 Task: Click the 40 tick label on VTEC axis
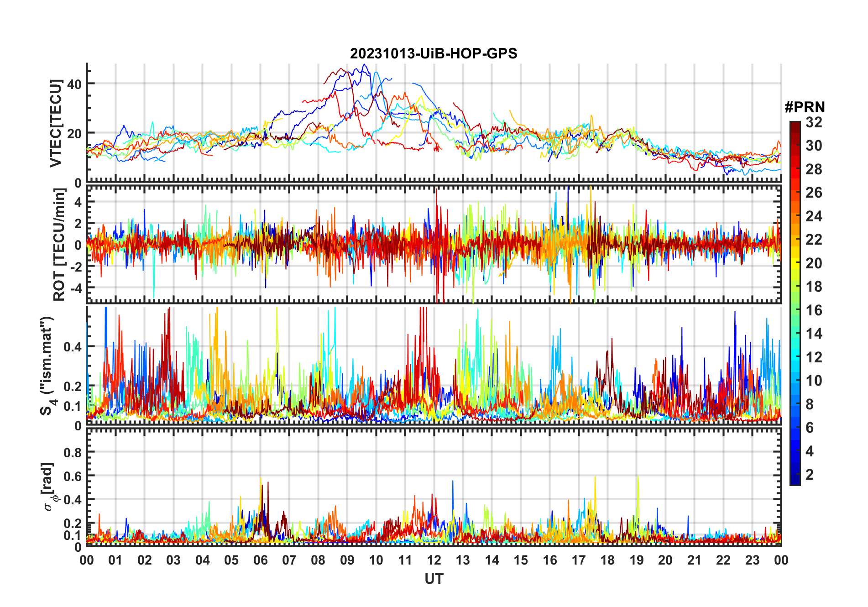(x=74, y=84)
